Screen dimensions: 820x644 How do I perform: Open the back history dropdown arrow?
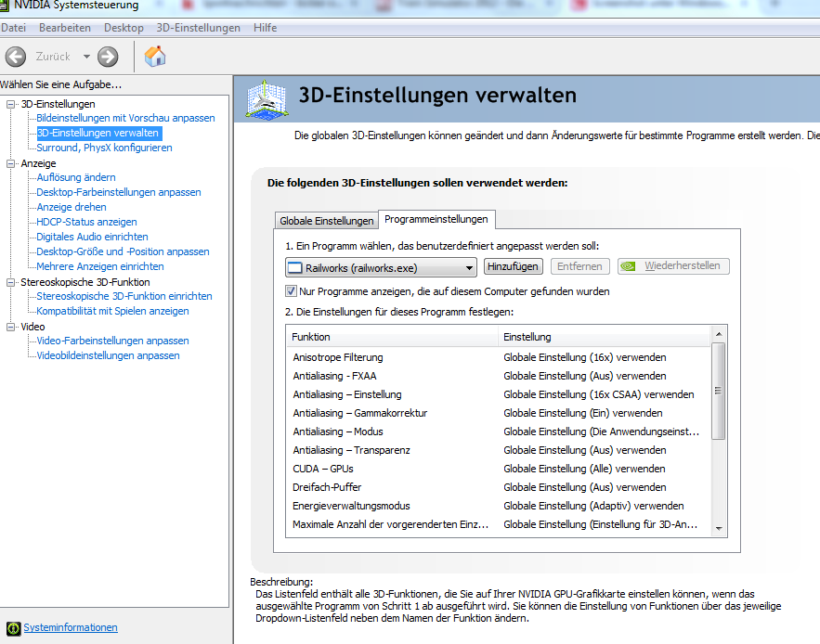[x=86, y=57]
